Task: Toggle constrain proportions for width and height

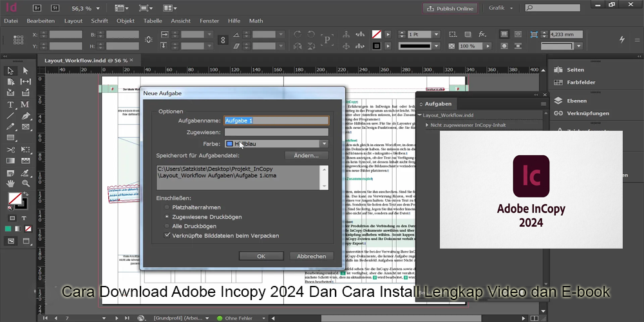Action: tap(148, 40)
